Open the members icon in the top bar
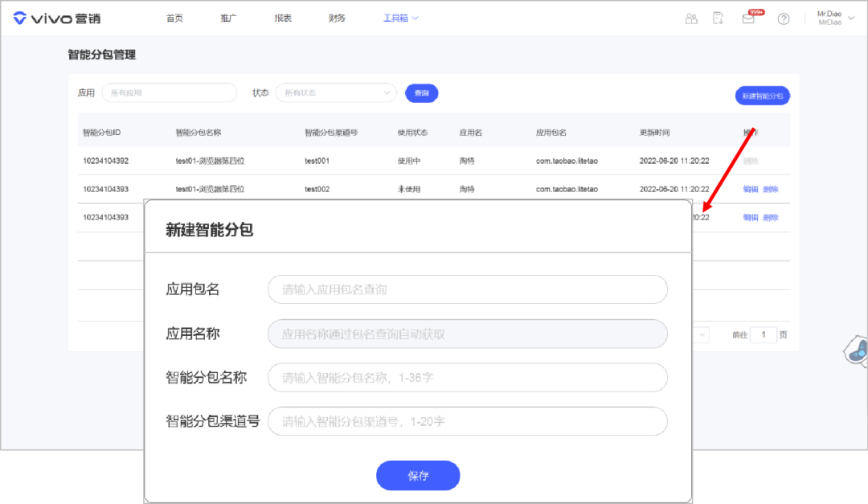The image size is (868, 504). [x=691, y=18]
